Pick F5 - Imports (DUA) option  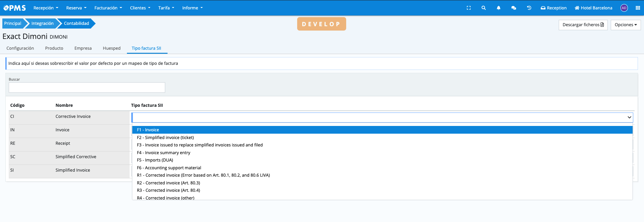tap(155, 160)
